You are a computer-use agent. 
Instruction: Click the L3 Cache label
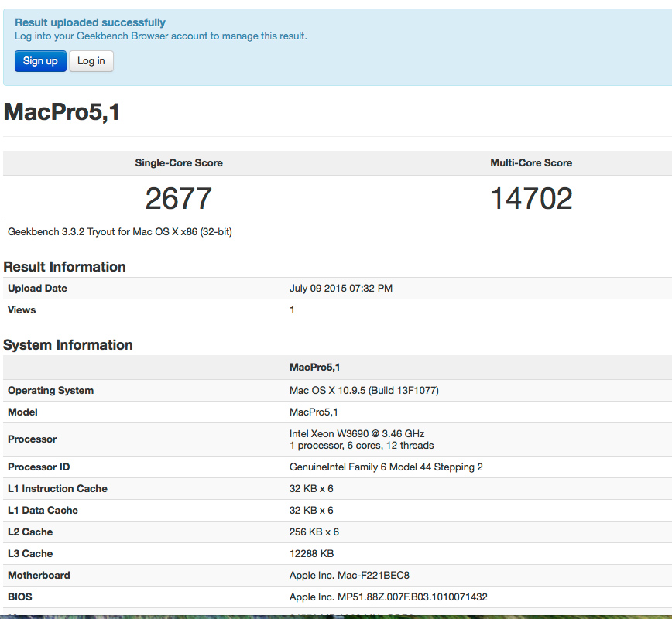point(30,553)
